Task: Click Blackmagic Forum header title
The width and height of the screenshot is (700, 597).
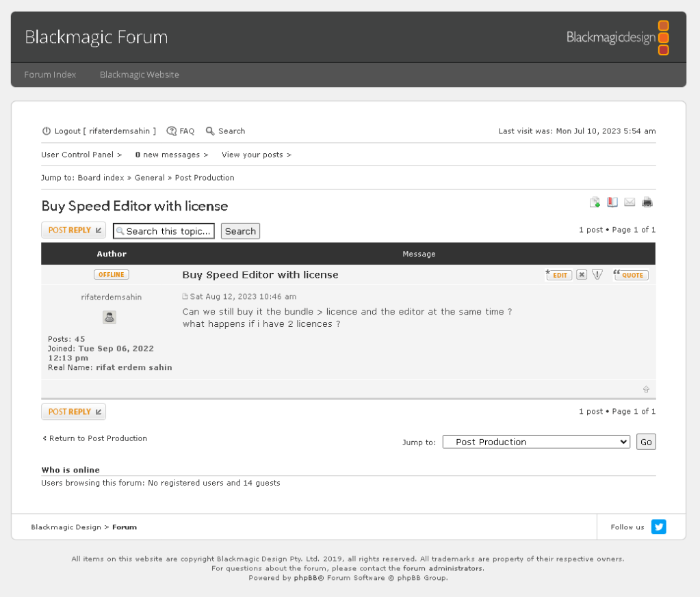Action: click(96, 37)
